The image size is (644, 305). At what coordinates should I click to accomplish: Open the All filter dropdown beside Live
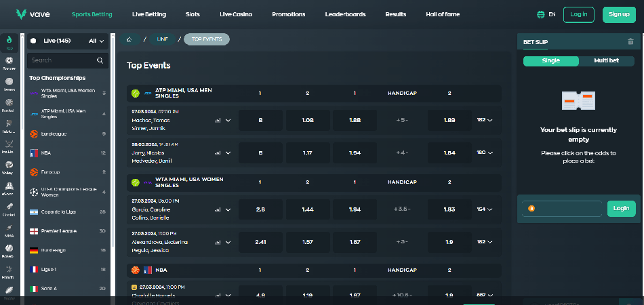[96, 41]
